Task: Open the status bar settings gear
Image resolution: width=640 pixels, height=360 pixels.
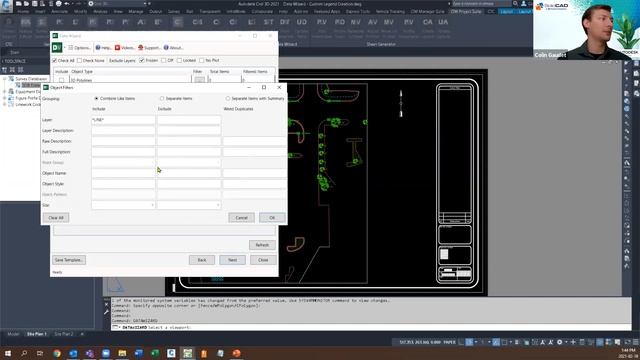Action: tap(560, 342)
